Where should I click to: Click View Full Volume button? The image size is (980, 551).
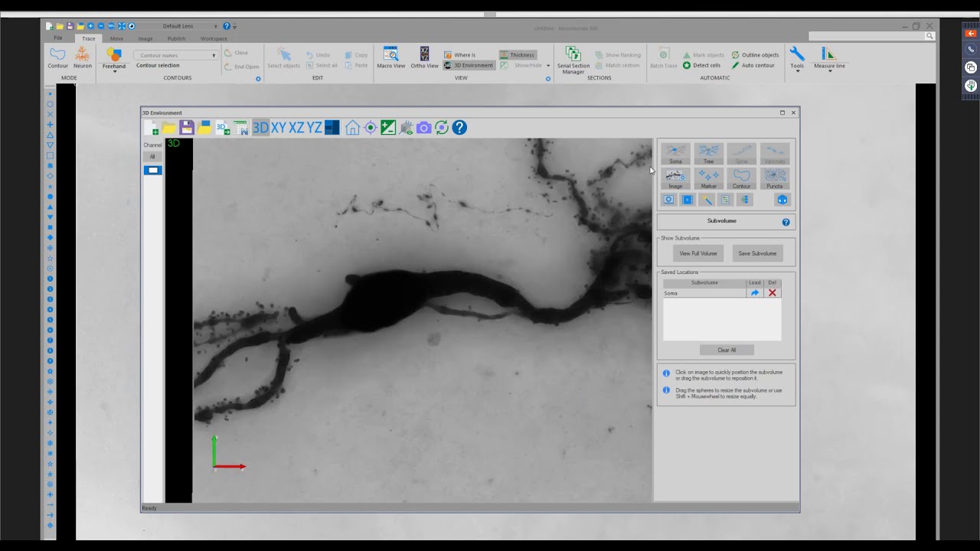pyautogui.click(x=698, y=253)
